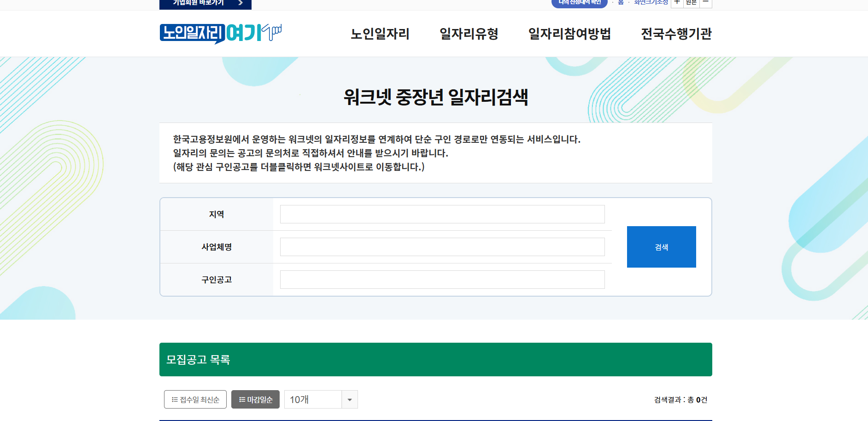This screenshot has height=421, width=868.
Task: Click the 검색결과 총 0건 text
Action: point(680,400)
